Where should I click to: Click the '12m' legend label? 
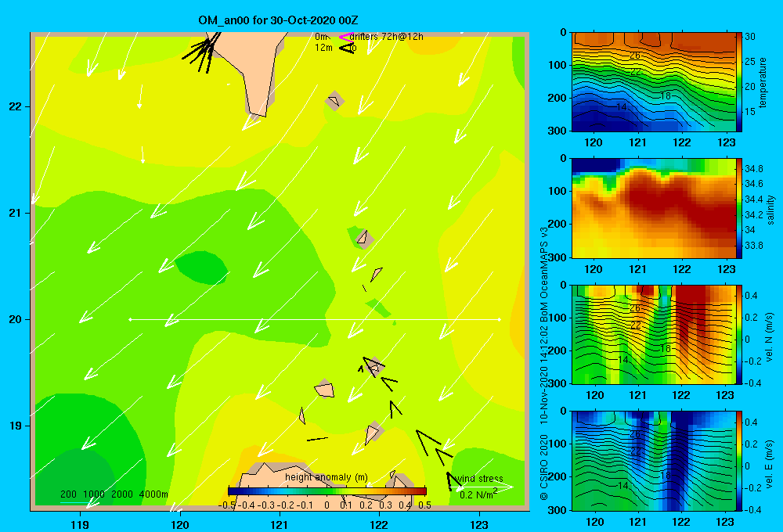[323, 48]
